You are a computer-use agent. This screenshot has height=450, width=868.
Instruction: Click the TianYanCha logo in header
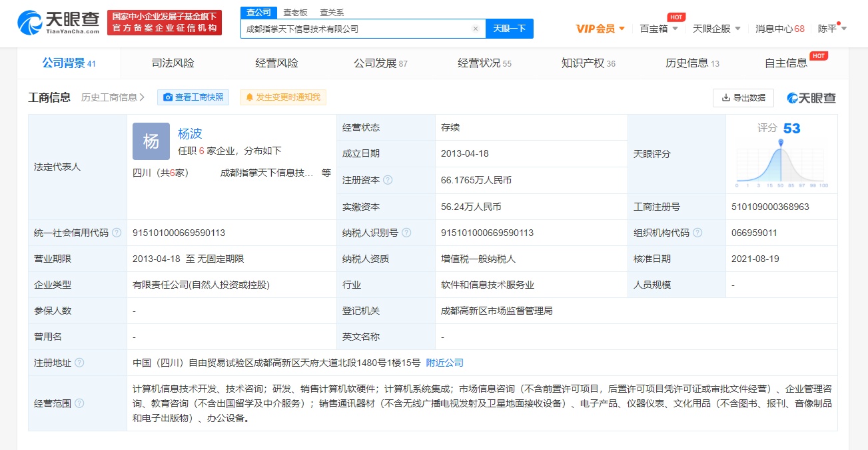pos(59,23)
